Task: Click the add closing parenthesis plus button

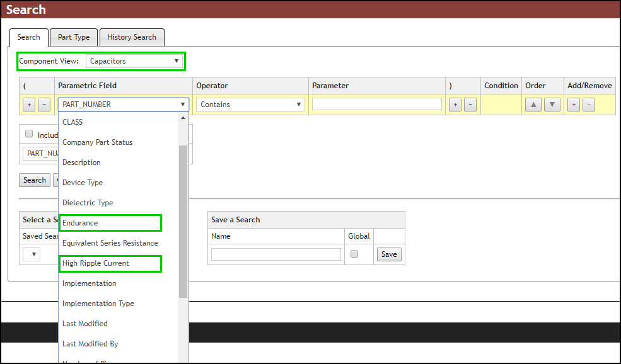Action: point(455,104)
